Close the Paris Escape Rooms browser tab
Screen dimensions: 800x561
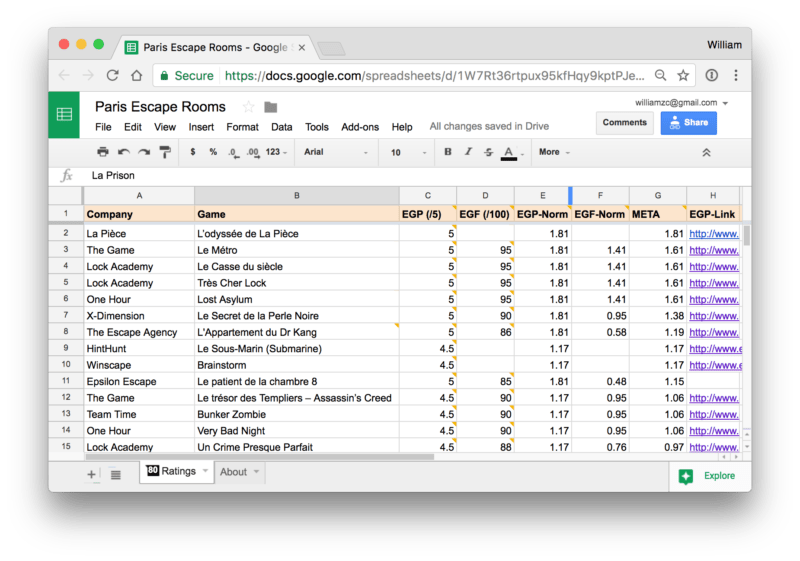(302, 47)
